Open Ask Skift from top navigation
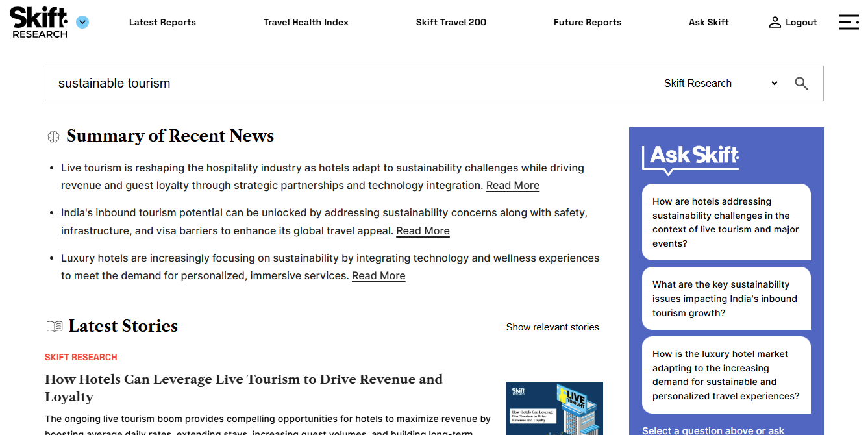868x435 pixels. click(x=709, y=22)
